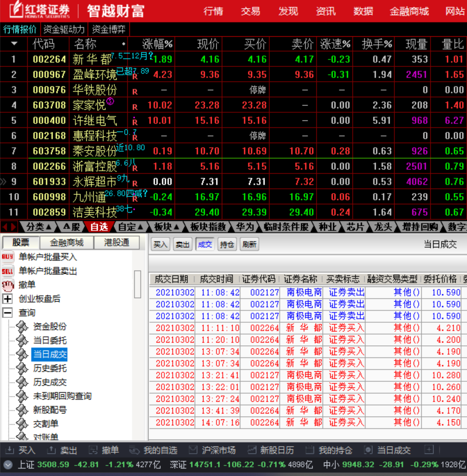Select stock row 002264 新华都 in quotes

coord(233,59)
